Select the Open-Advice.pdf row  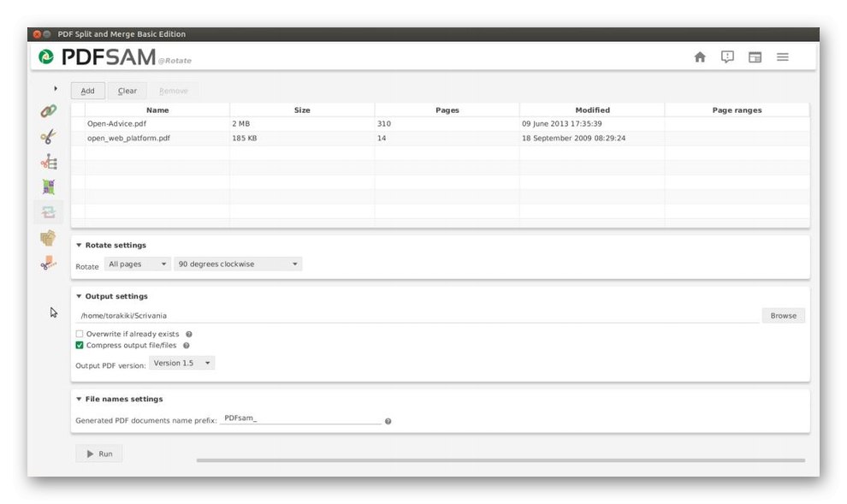(x=441, y=124)
